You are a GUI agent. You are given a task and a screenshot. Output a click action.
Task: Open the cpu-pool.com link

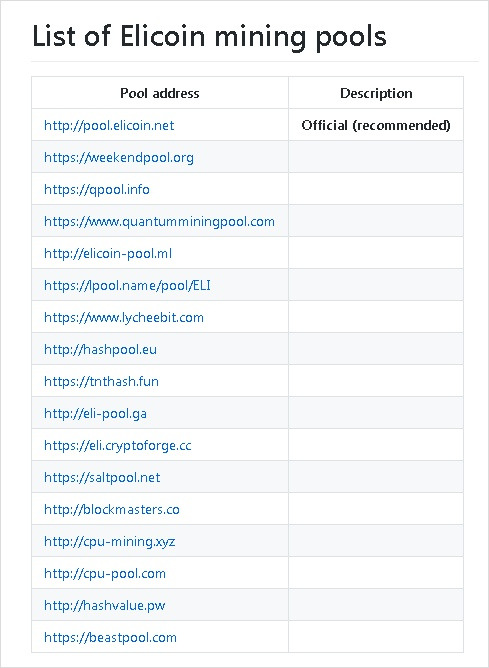pos(105,573)
